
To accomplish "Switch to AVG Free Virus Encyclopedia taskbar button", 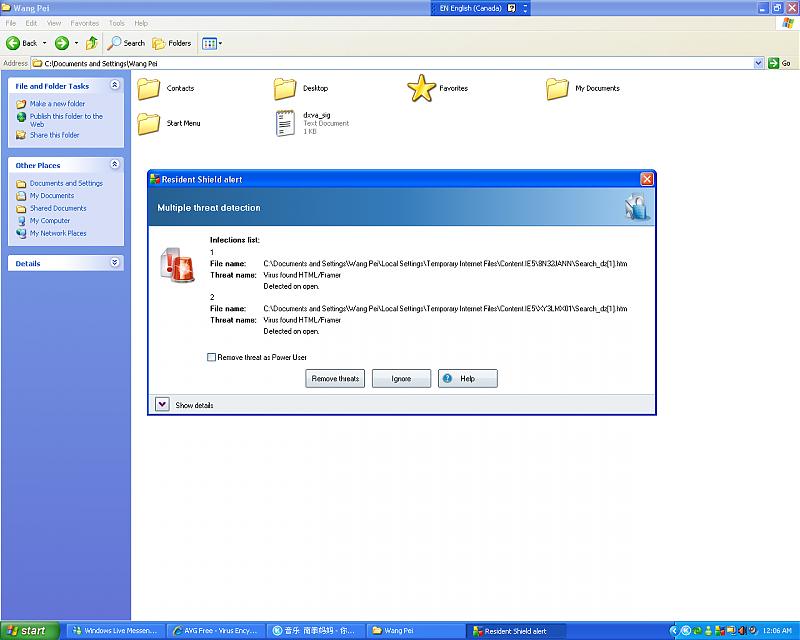I will pyautogui.click(x=218, y=631).
